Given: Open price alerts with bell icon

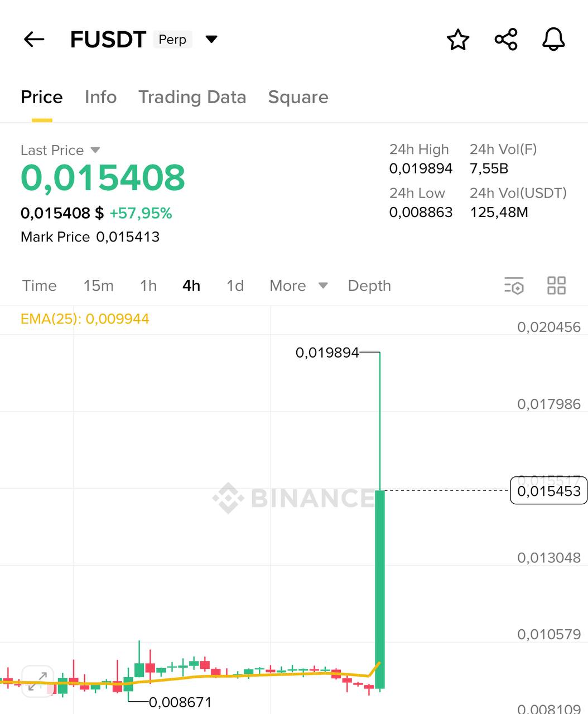Looking at the screenshot, I should pyautogui.click(x=553, y=40).
